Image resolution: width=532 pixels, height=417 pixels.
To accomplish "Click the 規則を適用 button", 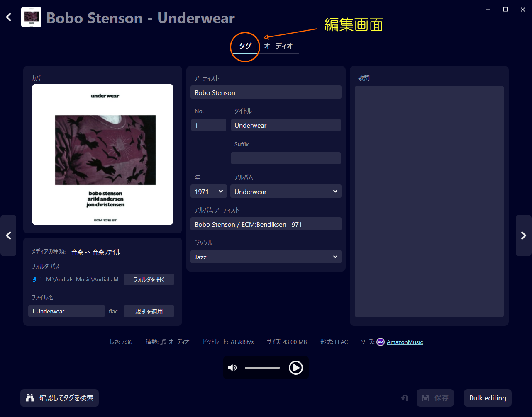I will pyautogui.click(x=149, y=311).
